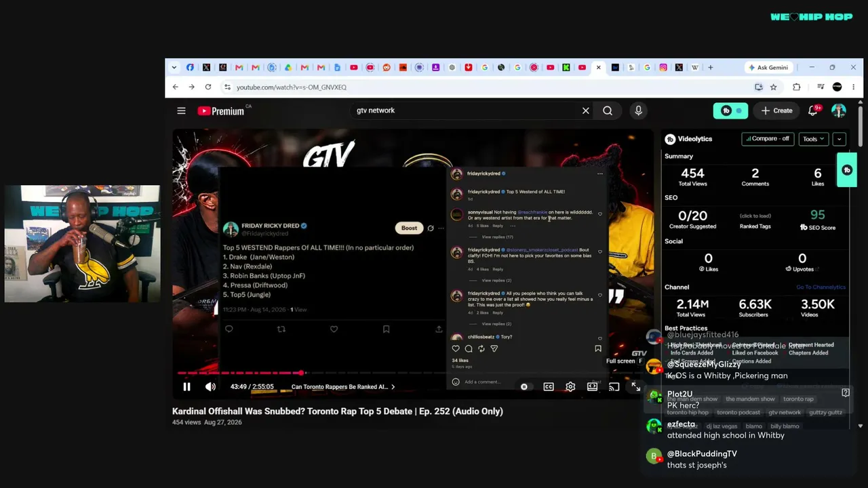
Task: Reply to the Friday Ricky Dred tweet
Action: pyautogui.click(x=229, y=329)
